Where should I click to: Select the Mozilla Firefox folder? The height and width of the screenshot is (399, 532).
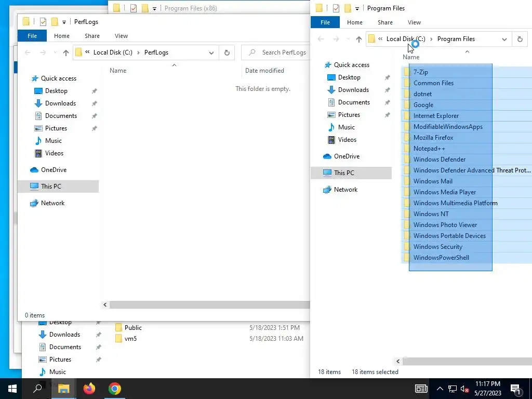(x=433, y=137)
